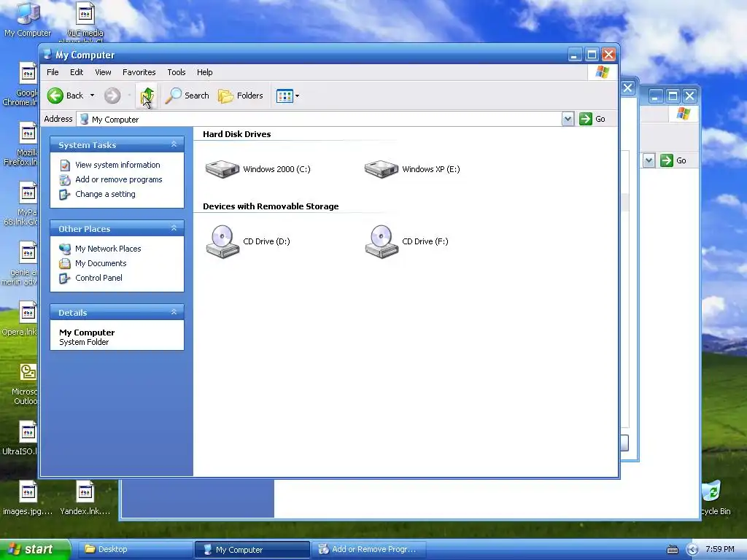This screenshot has height=560, width=747.
Task: Open the Favorites menu
Action: click(139, 72)
